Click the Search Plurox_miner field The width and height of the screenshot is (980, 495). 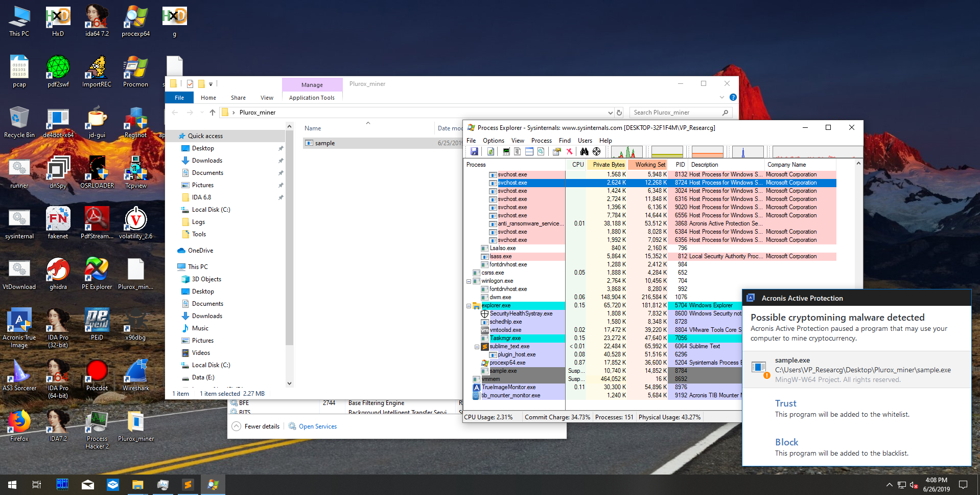tap(675, 112)
